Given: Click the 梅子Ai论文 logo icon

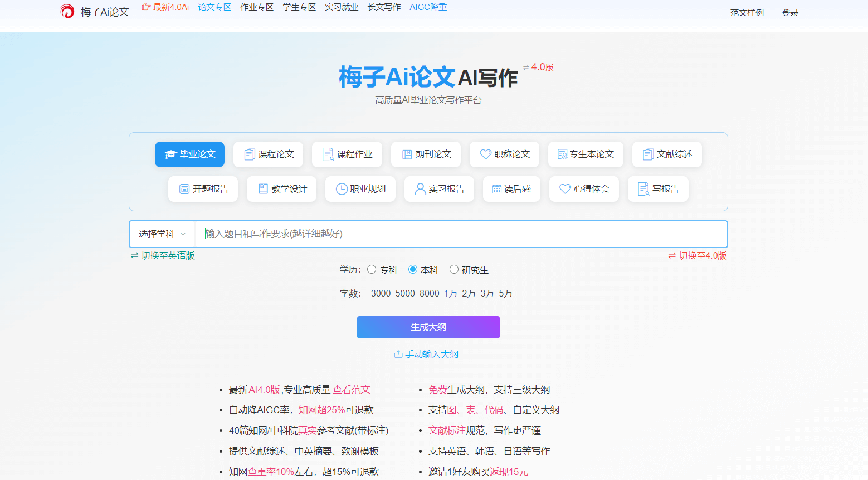Looking at the screenshot, I should [x=67, y=11].
